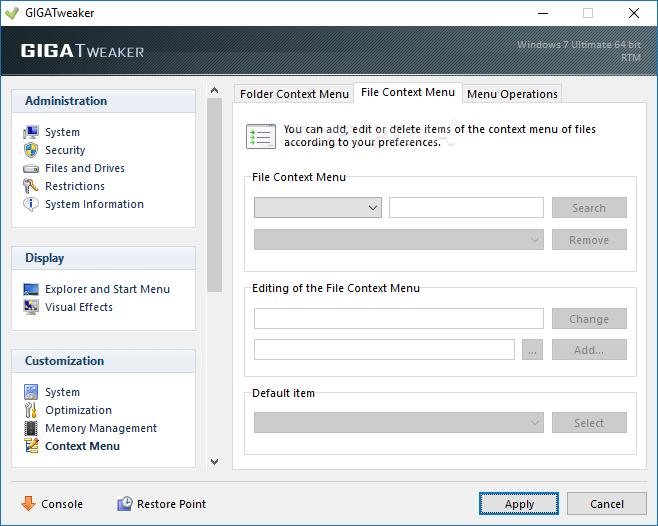658x526 pixels.
Task: Show System Information
Action: tap(94, 204)
